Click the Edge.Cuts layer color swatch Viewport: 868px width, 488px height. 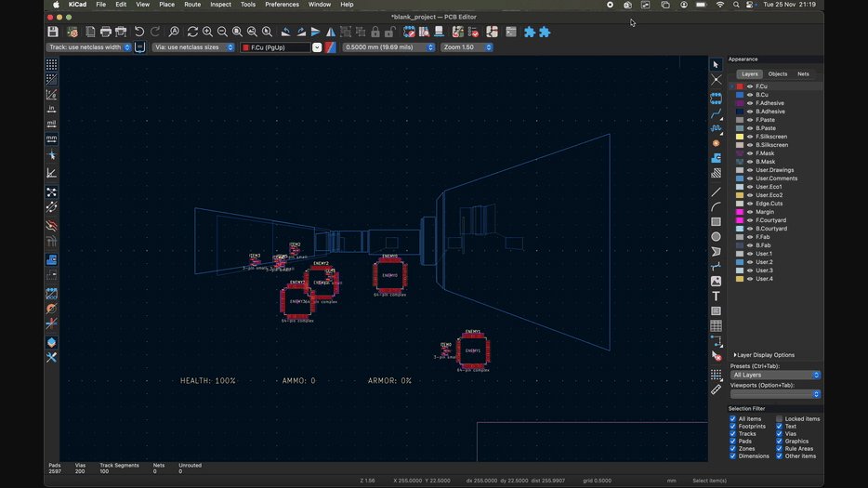pyautogui.click(x=740, y=204)
